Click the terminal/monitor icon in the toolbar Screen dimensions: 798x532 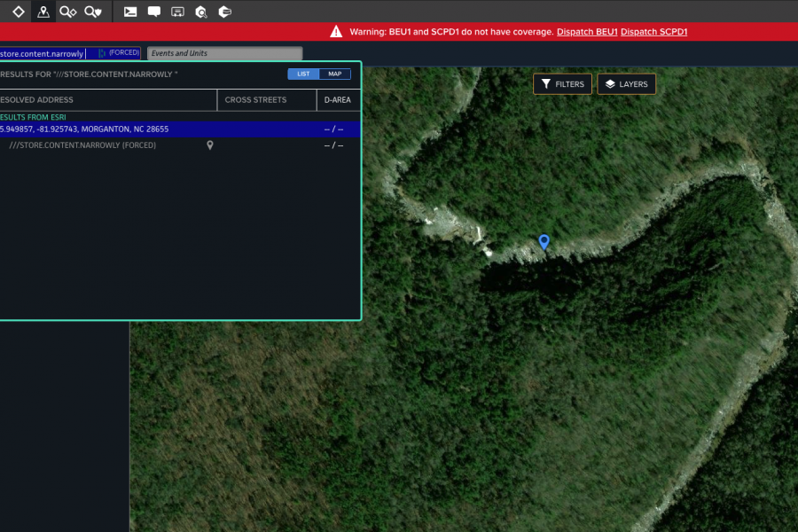(129, 12)
